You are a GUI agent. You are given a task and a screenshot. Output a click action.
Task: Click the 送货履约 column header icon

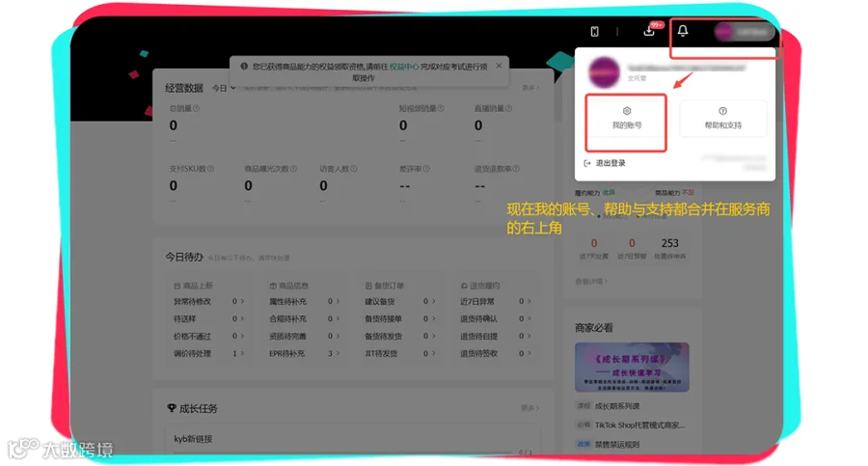464,286
